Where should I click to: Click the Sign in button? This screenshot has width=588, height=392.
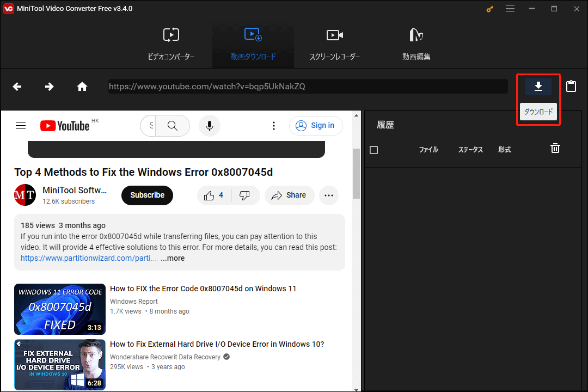(x=316, y=126)
